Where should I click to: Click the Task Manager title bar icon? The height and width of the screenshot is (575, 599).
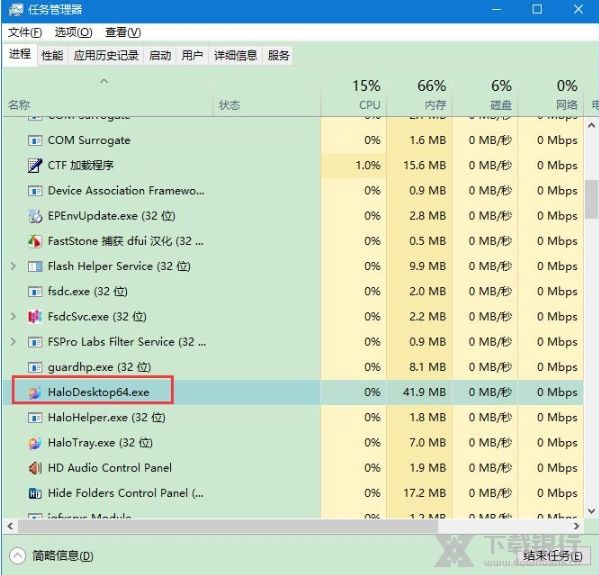(16, 10)
